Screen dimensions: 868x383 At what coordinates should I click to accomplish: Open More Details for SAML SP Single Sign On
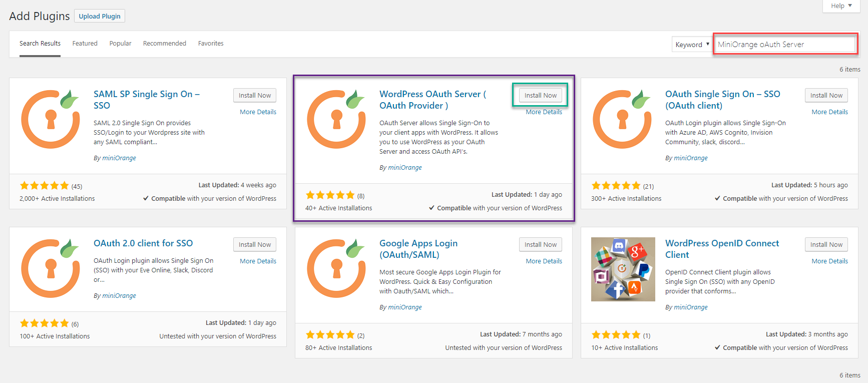click(258, 112)
